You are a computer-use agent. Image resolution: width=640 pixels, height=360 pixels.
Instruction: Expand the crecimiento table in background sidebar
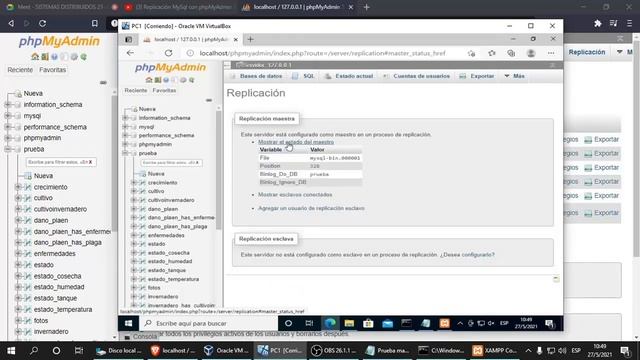tap(18, 187)
